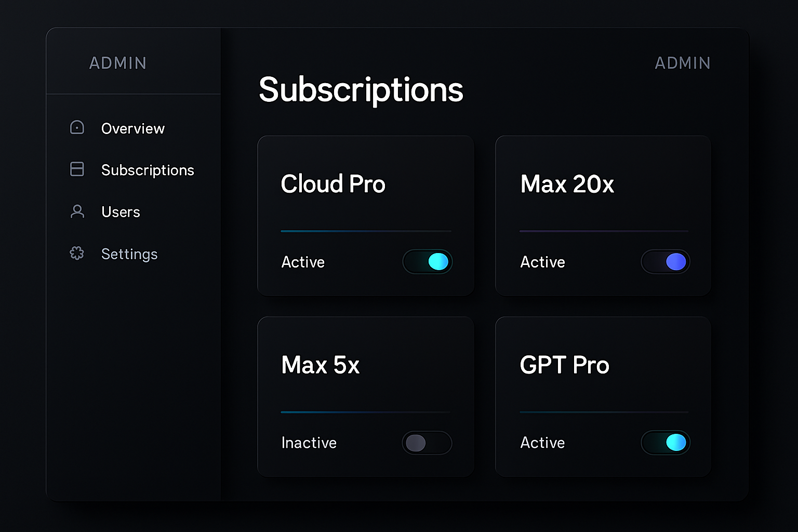Click the ADMIN label in the sidebar header
Viewport: 798px width, 532px height.
[x=117, y=63]
